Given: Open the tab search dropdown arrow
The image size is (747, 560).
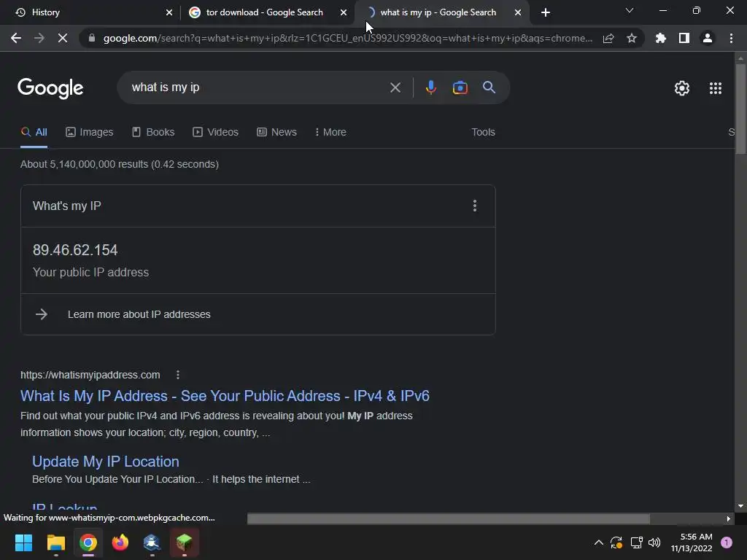Looking at the screenshot, I should 630,10.
